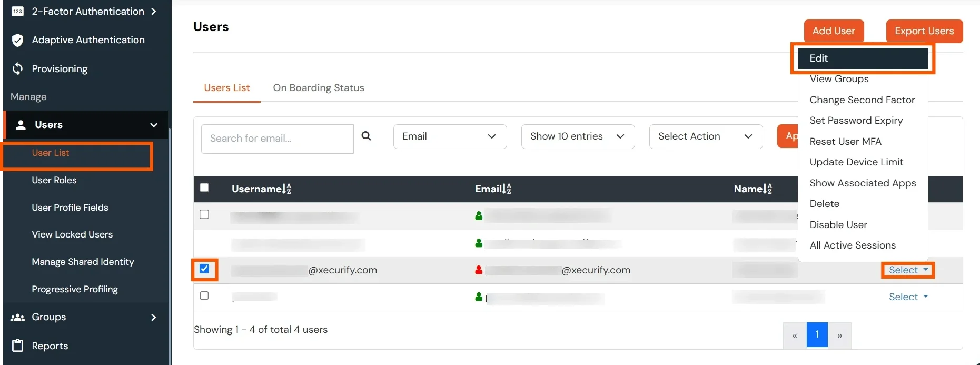Click the search magnifier icon
The image size is (980, 365).
click(x=367, y=136)
